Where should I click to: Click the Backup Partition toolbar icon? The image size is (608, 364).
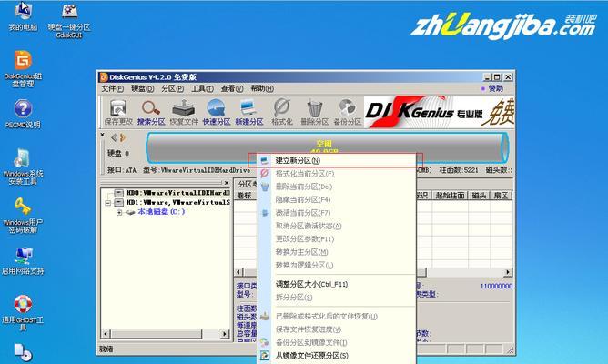point(348,112)
